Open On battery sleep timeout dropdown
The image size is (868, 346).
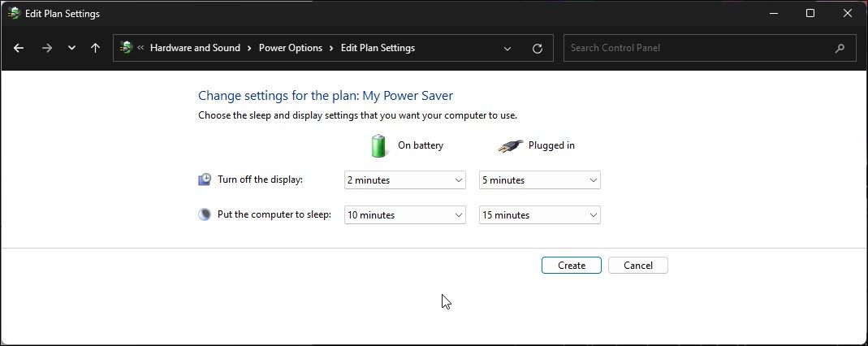[404, 214]
